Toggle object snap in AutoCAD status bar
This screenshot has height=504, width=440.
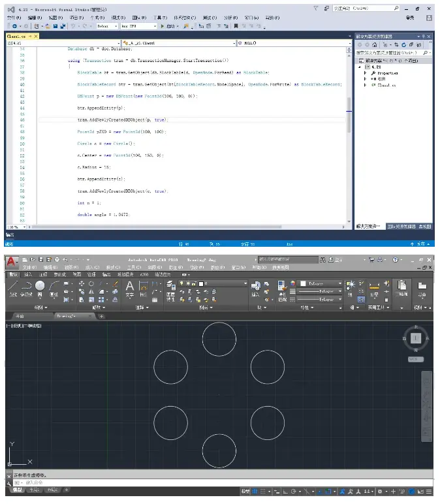point(328,492)
